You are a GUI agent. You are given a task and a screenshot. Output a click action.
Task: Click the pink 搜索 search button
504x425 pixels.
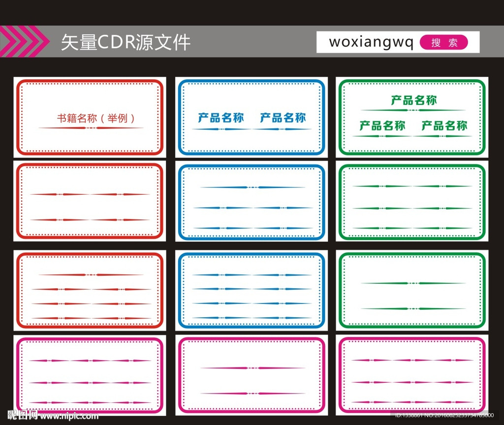tap(443, 42)
